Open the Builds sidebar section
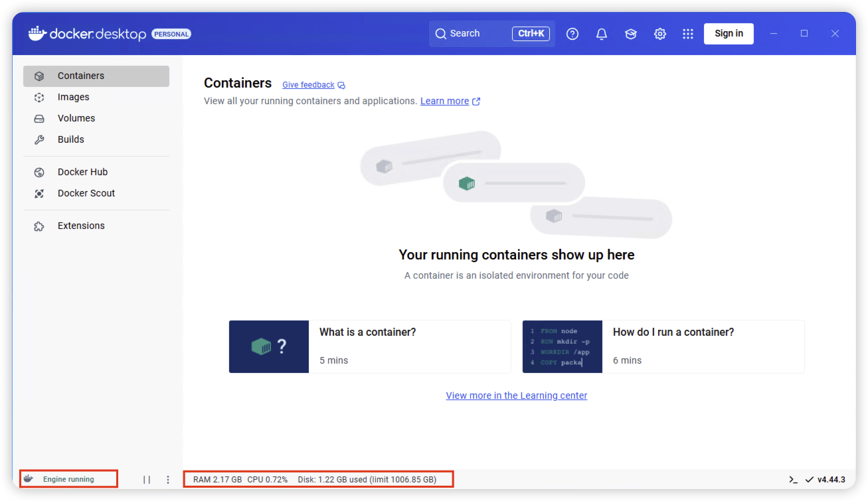Viewport: 868px width, 501px height. click(x=96, y=139)
